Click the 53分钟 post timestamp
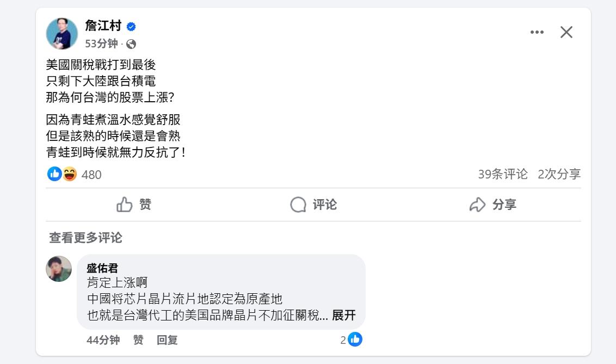616x364 pixels. coord(101,44)
